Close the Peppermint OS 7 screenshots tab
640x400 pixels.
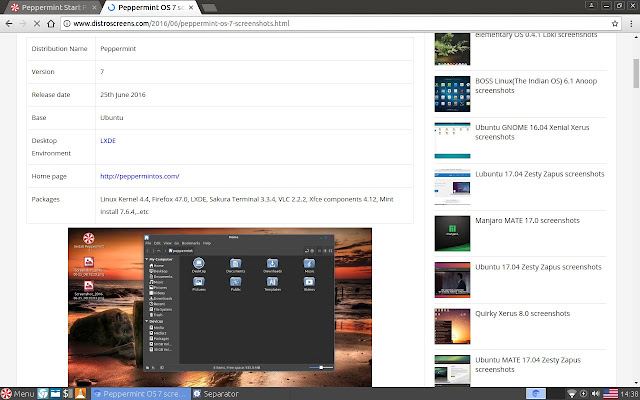tap(191, 7)
